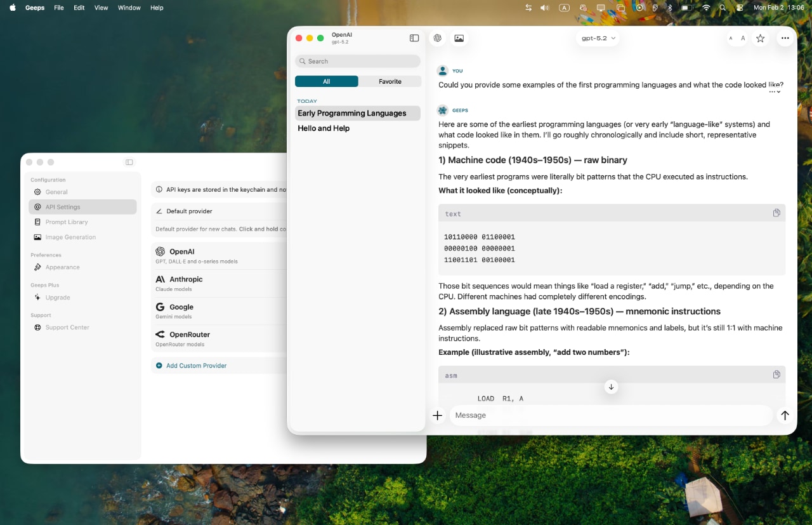Screen dimensions: 812x525
Task: Copy the asm code block
Action: click(x=776, y=375)
